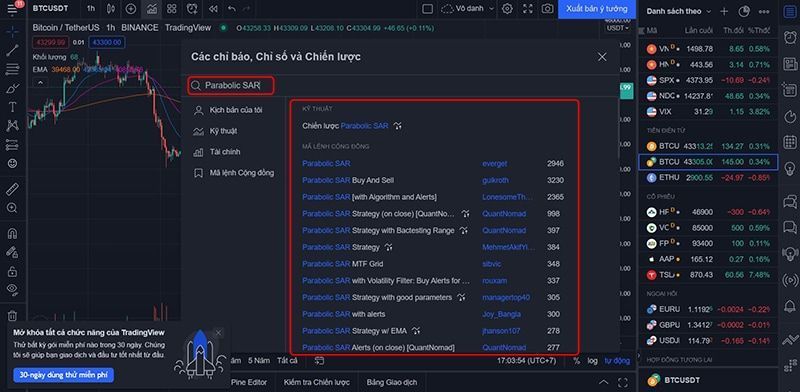This screenshot has height=392, width=800.
Task: Open the USDT currency dropdown
Action: pos(617,28)
